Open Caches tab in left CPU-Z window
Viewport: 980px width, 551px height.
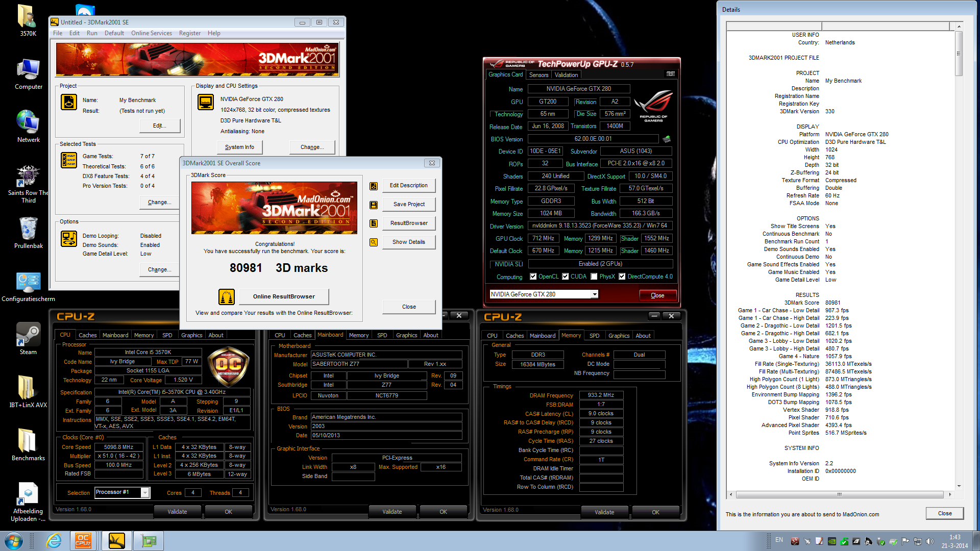click(x=87, y=335)
